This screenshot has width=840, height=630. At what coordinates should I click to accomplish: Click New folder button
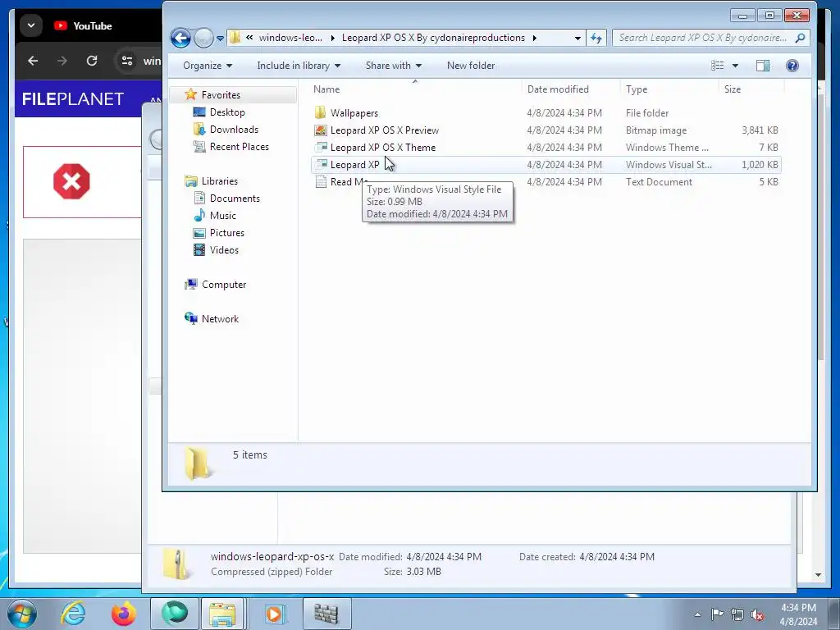470,66
